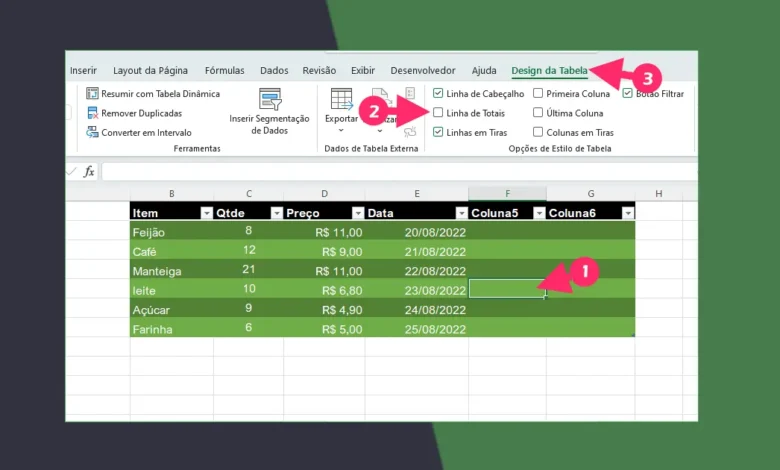This screenshot has height=470, width=780.
Task: Switch to the Exibir tab
Action: [363, 71]
